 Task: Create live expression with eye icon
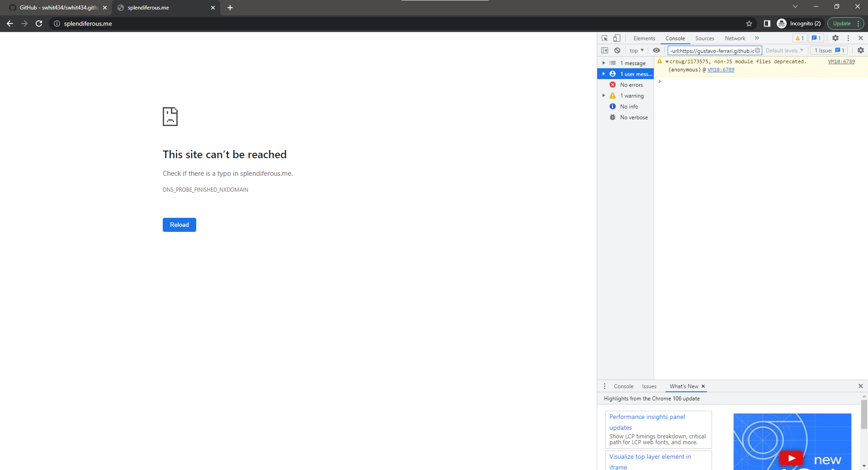[656, 51]
